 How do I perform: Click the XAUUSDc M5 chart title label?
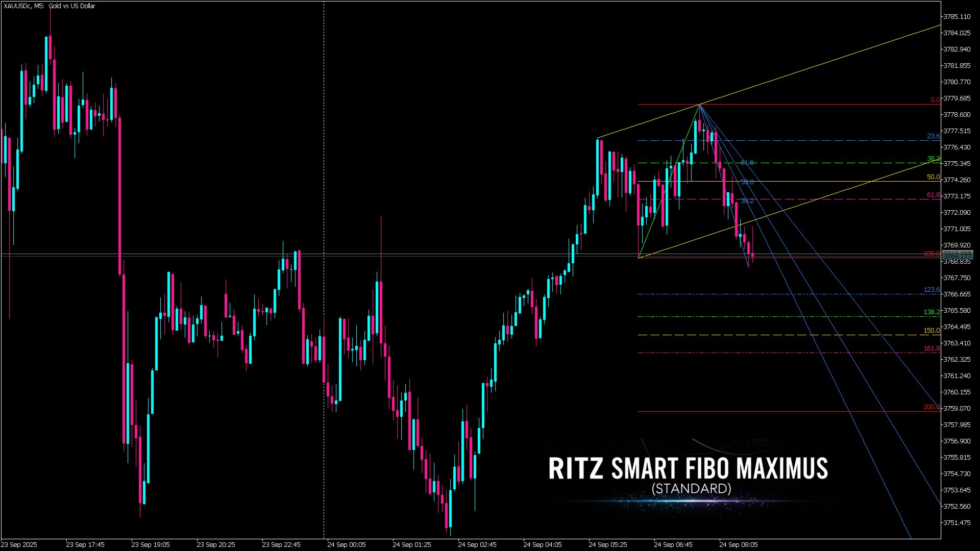click(48, 6)
